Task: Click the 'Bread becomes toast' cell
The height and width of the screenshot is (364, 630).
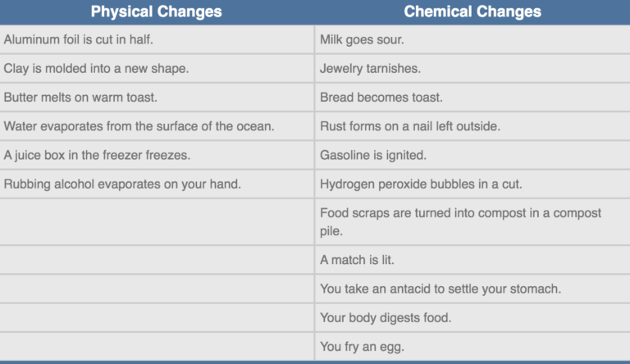Action: point(381,97)
